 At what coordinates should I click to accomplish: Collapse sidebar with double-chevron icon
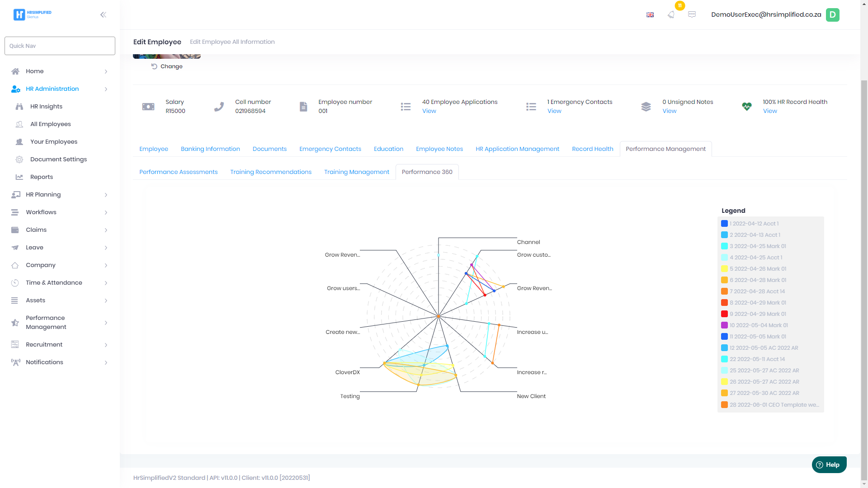click(x=103, y=15)
